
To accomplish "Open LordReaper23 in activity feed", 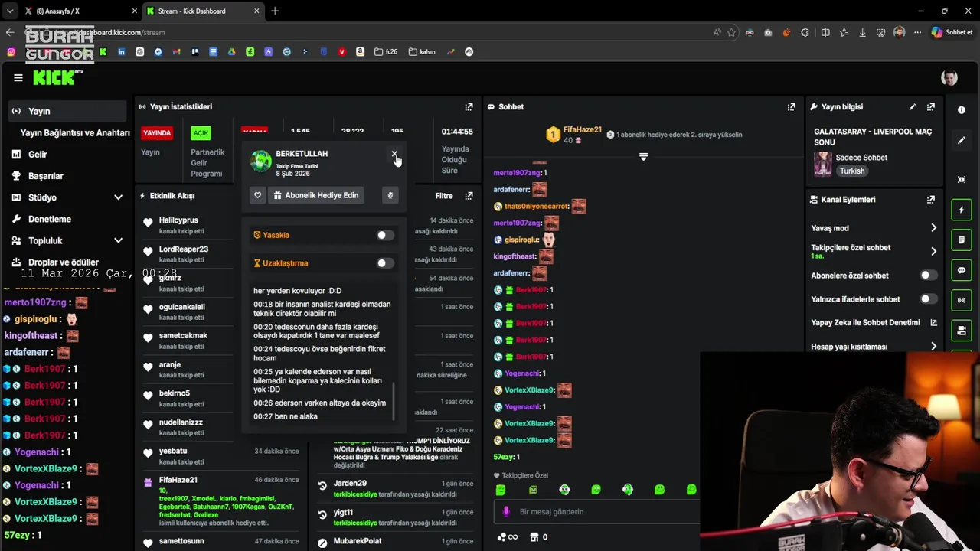I will (184, 249).
